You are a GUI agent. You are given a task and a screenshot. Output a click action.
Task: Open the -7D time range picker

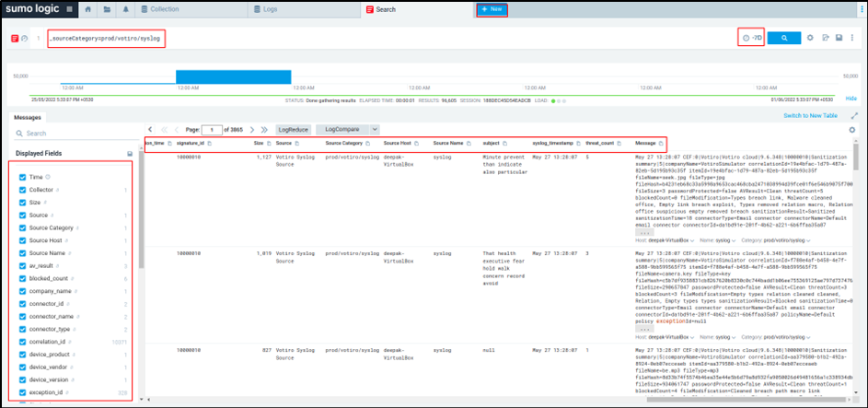tap(752, 38)
